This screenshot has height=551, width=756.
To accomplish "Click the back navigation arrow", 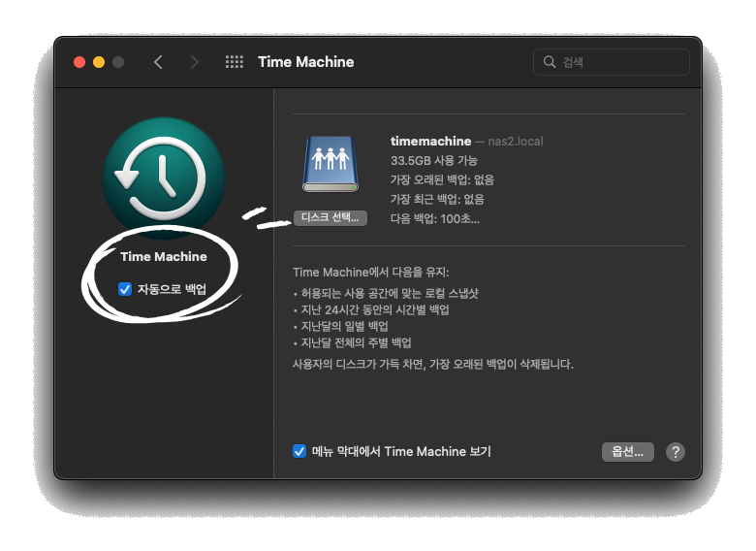I will [158, 62].
